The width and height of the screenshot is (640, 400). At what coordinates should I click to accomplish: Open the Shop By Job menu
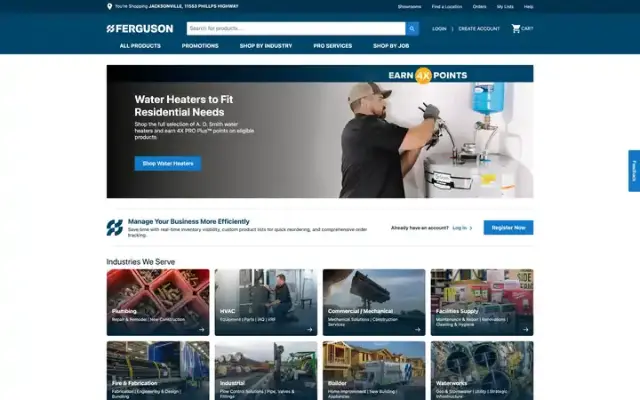pyautogui.click(x=391, y=46)
